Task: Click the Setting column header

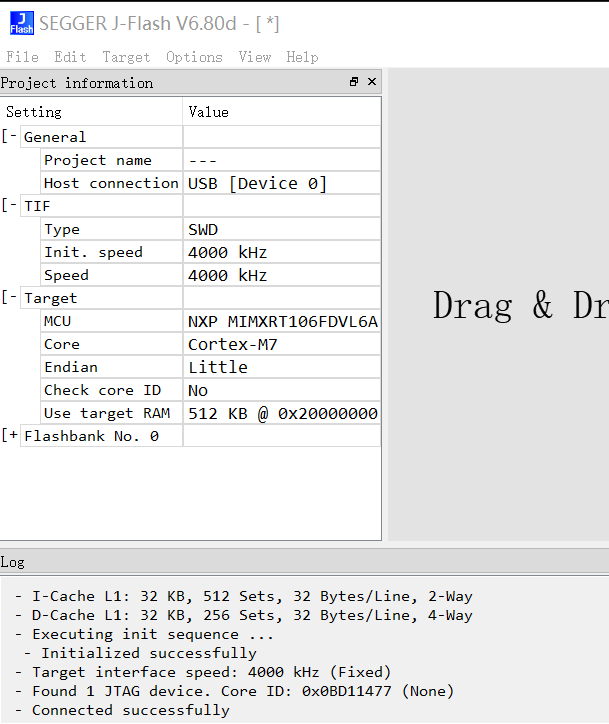Action: click(x=91, y=112)
